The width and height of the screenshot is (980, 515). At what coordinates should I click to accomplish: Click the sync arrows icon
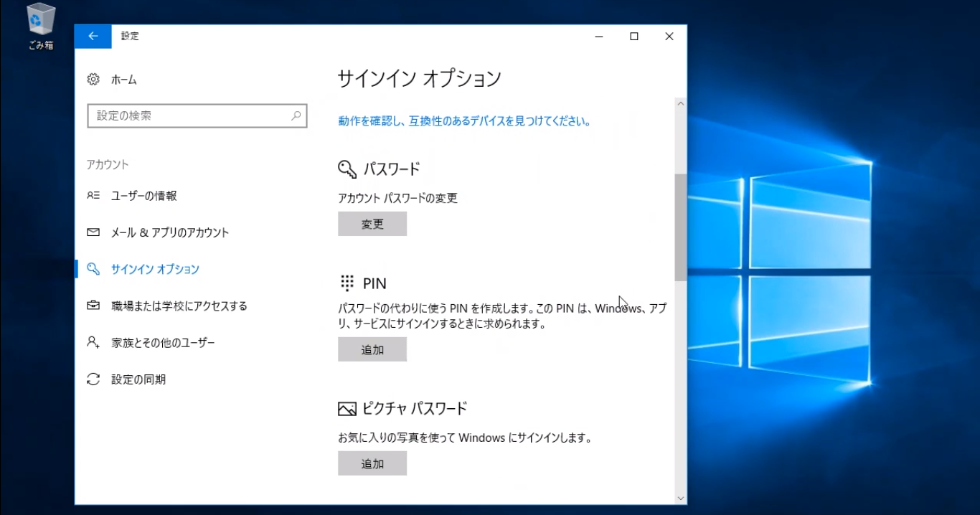(x=93, y=379)
